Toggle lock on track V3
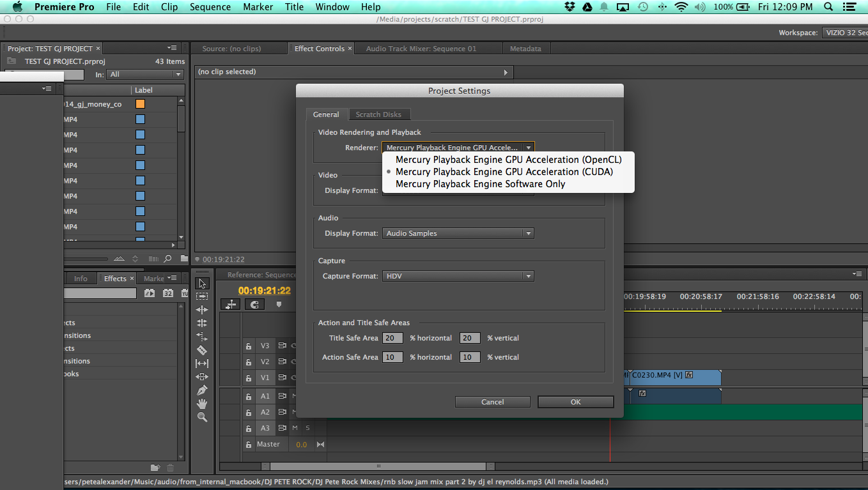Screen dimensions: 868x490 click(249, 346)
